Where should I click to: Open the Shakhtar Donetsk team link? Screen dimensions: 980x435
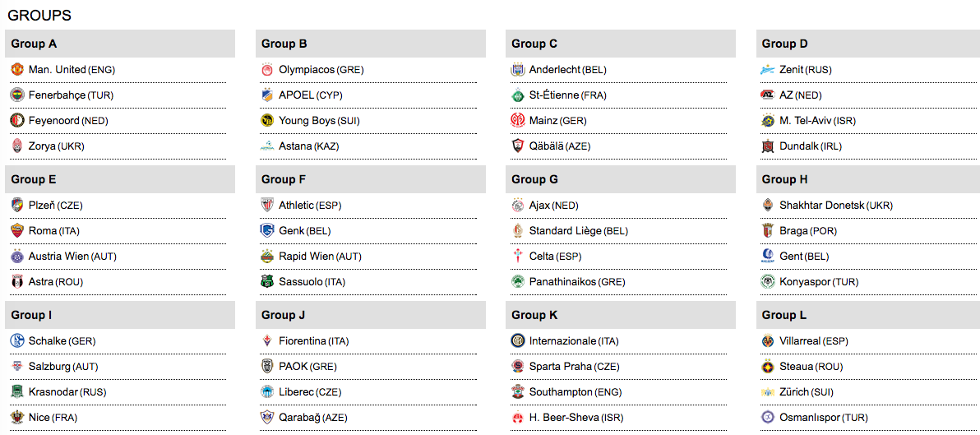tap(821, 206)
